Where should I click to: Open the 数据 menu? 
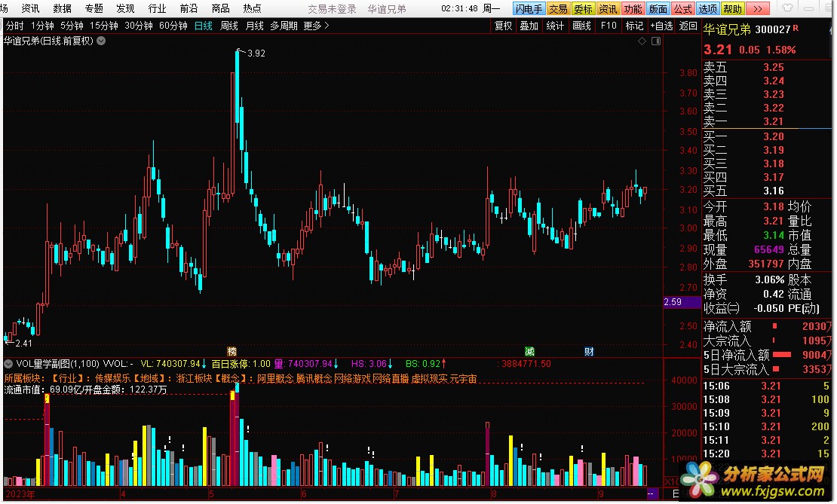tap(62, 8)
